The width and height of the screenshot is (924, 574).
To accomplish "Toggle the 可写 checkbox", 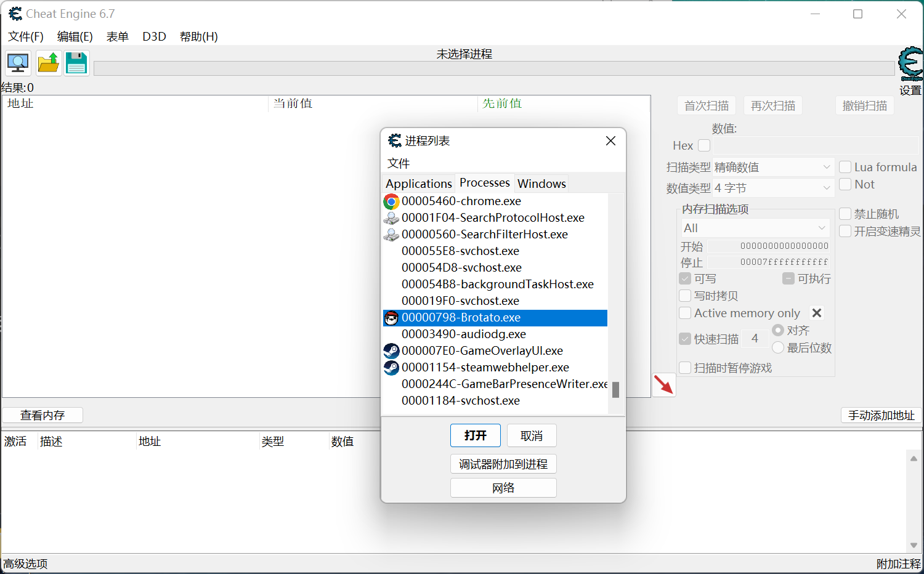I will coord(685,278).
